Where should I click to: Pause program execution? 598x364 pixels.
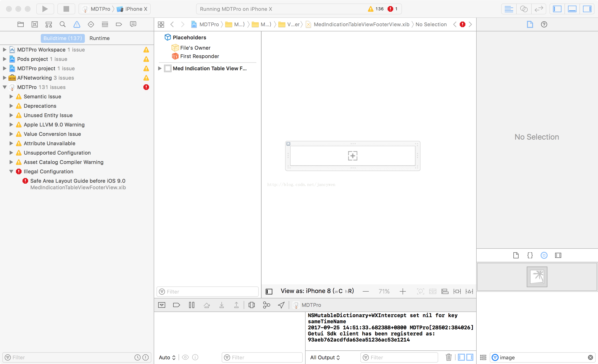(x=191, y=305)
